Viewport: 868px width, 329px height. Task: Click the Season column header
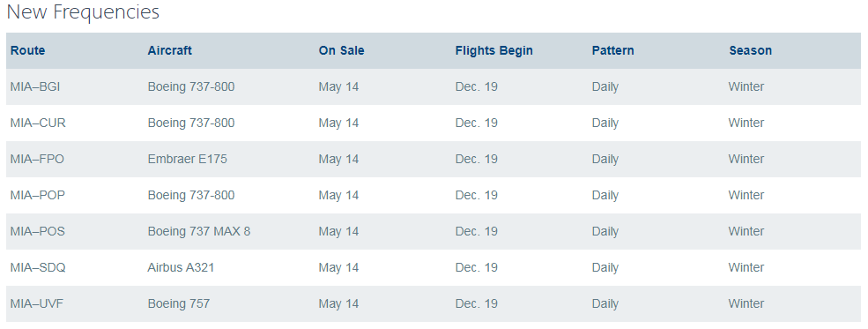750,50
